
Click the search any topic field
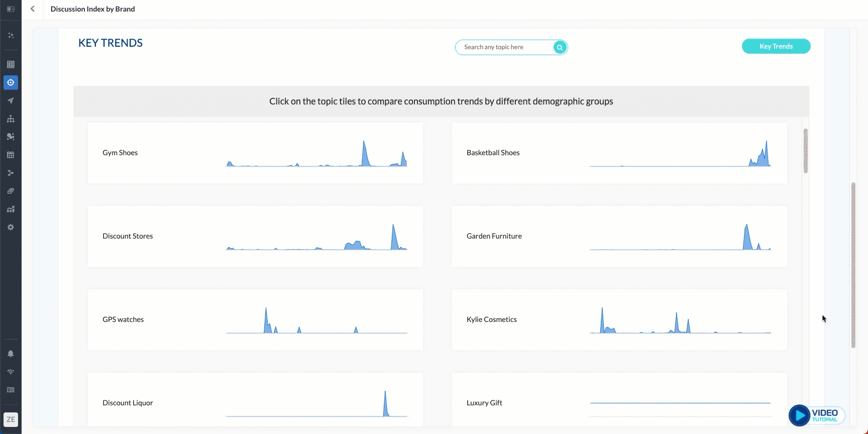pos(505,47)
